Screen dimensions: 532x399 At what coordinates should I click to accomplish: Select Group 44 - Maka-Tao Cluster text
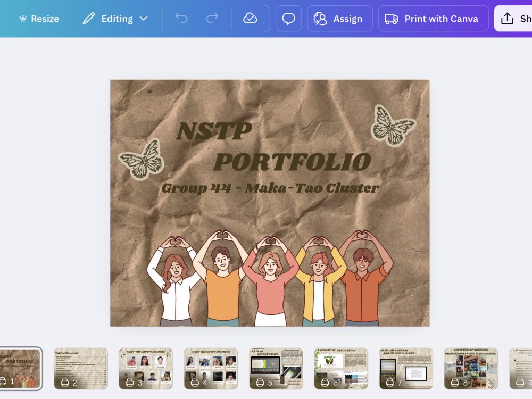(x=270, y=188)
